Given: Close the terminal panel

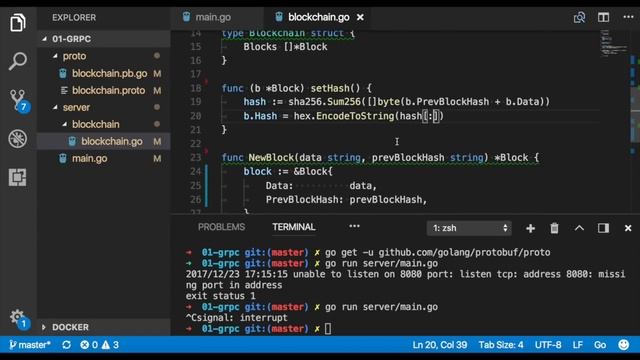Looking at the screenshot, I should click(x=628, y=228).
